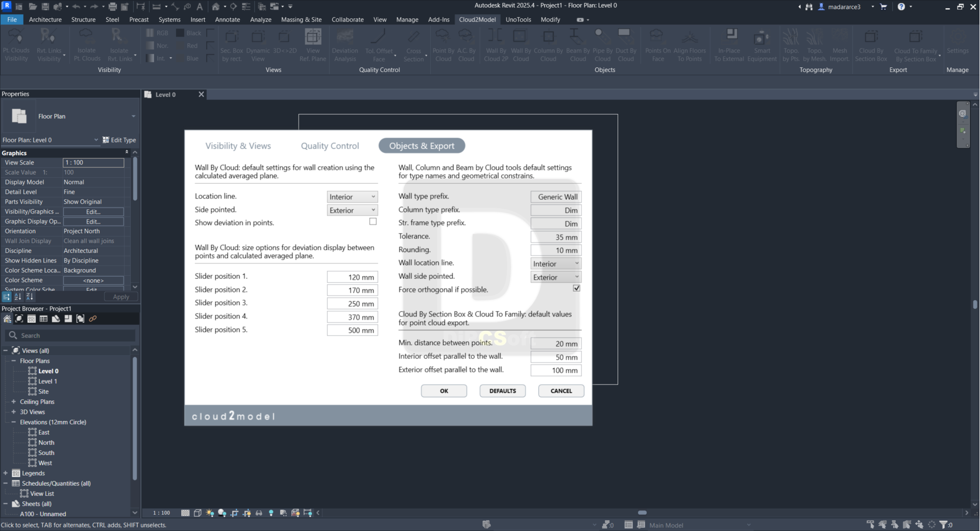
Task: Click the DEFAULTS button
Action: click(x=503, y=391)
